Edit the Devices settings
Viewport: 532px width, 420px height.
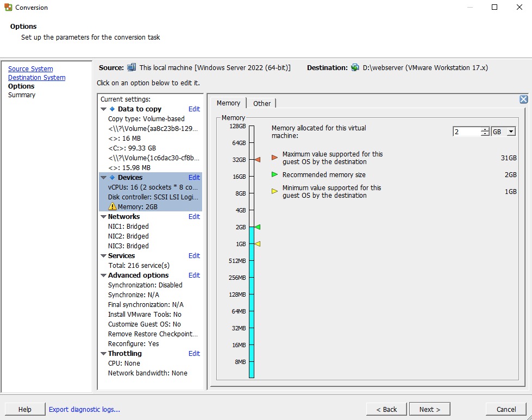point(194,178)
